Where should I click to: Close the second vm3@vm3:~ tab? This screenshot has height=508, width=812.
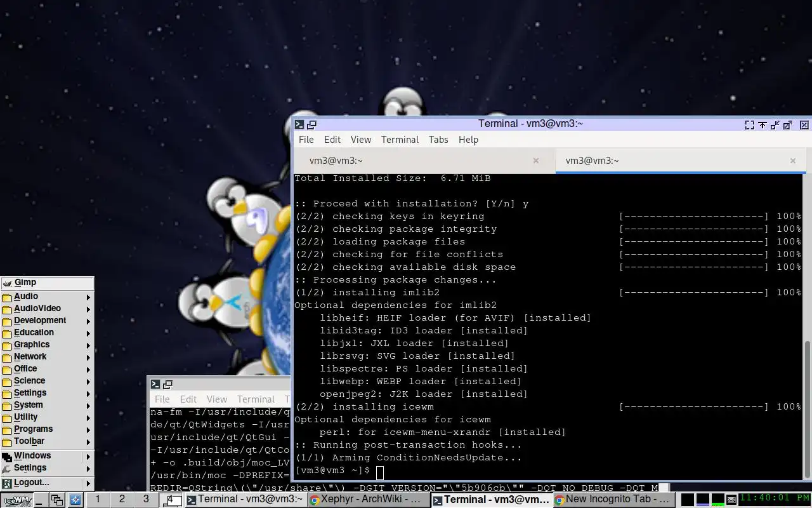(x=792, y=161)
